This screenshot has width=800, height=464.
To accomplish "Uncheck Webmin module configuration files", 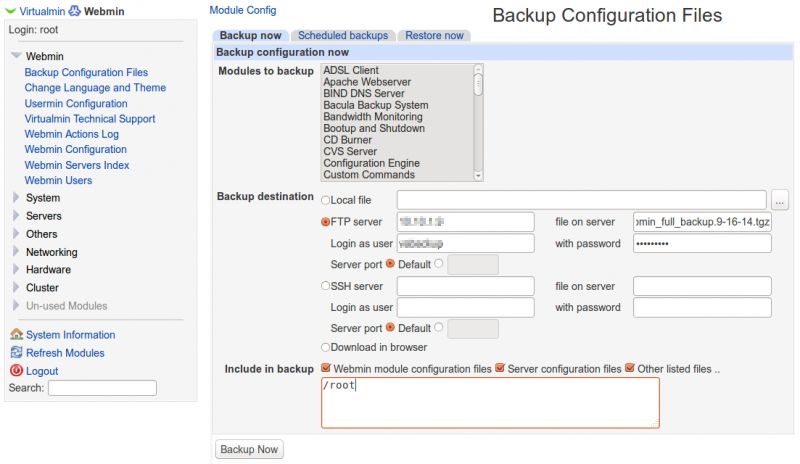I will tap(326, 368).
